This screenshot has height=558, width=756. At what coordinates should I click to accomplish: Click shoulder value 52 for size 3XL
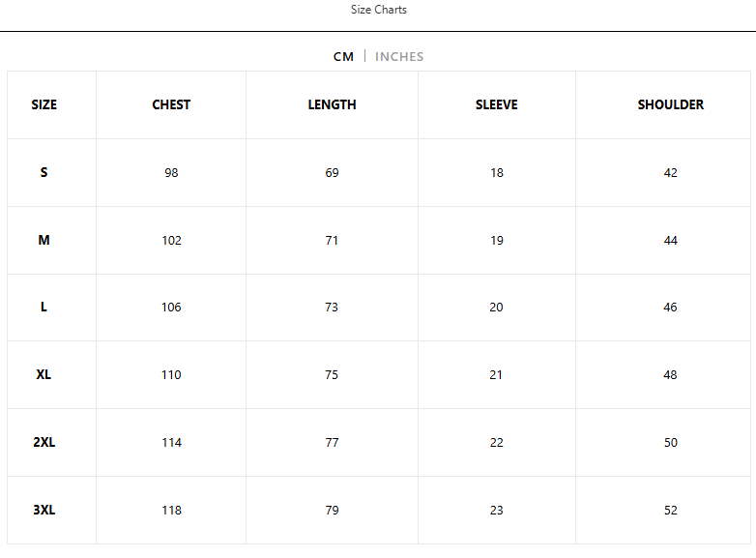tap(671, 511)
